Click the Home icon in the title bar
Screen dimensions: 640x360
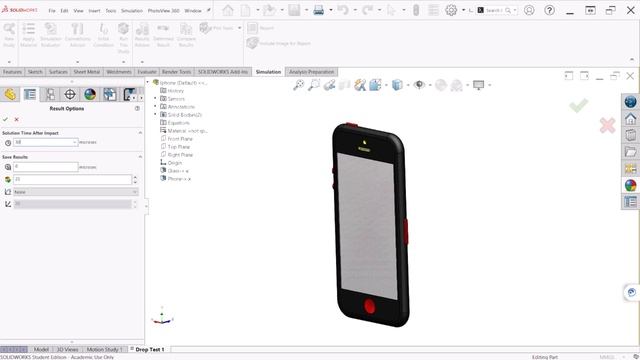pyautogui.click(x=228, y=10)
